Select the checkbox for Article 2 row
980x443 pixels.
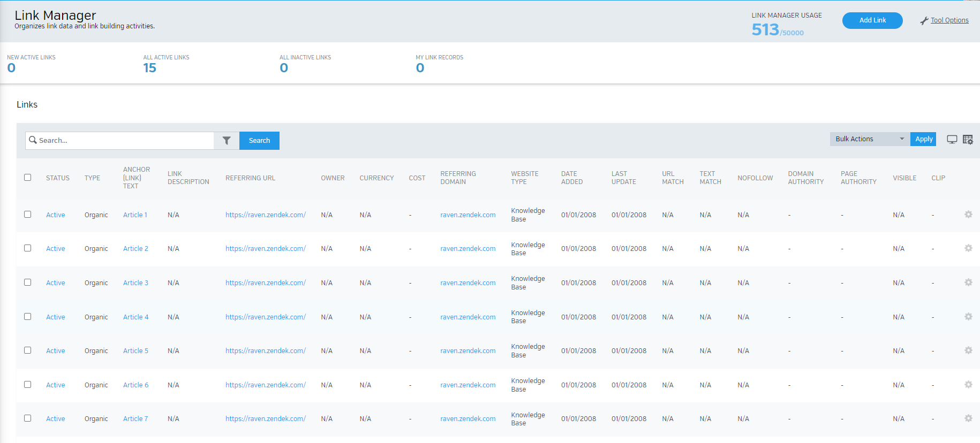point(28,248)
